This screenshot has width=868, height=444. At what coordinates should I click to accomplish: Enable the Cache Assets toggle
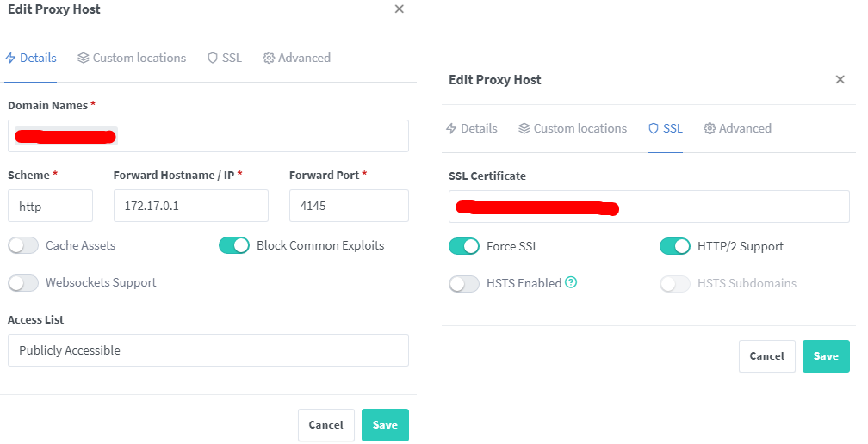pyautogui.click(x=23, y=246)
